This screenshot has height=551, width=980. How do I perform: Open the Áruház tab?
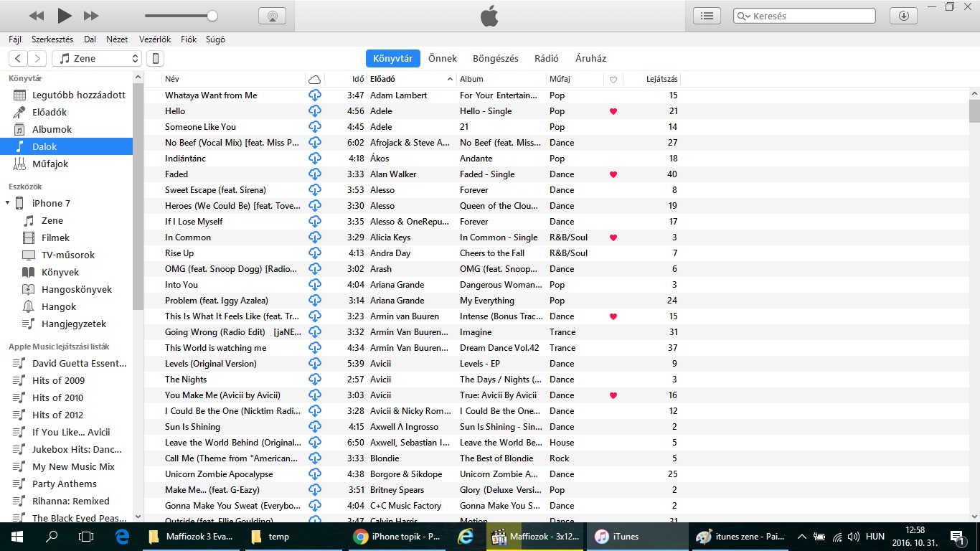tap(590, 59)
